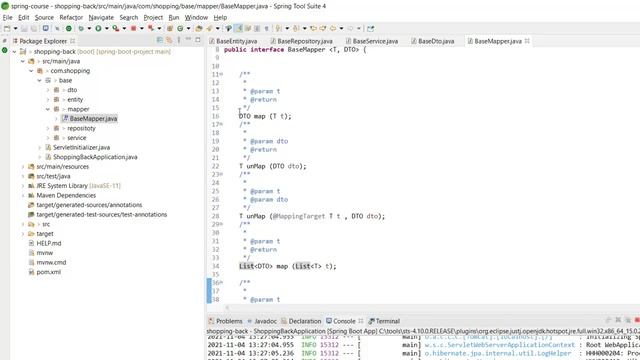This screenshot has height=360, width=640.
Task: Click the red Stop icon
Action: [133, 29]
